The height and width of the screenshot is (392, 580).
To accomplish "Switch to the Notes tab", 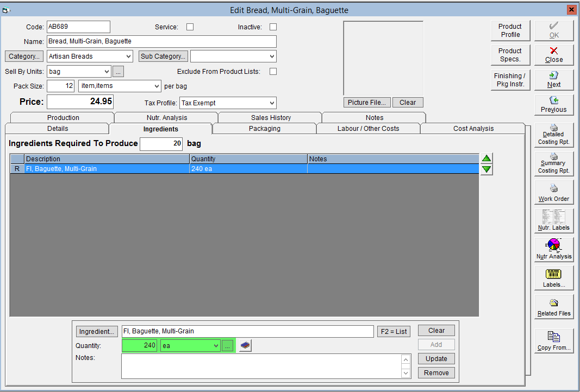I will 375,117.
